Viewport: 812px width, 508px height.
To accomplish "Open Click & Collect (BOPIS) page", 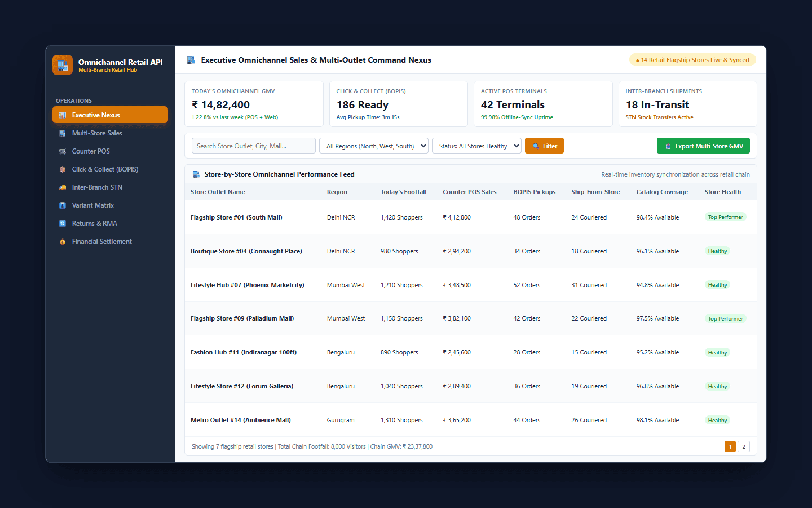I will tap(110, 169).
